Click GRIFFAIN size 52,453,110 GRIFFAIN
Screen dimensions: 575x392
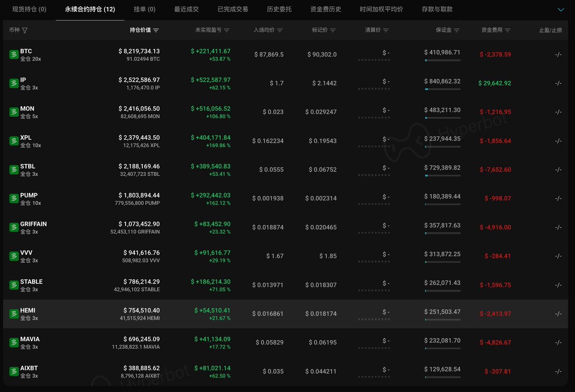tap(135, 232)
